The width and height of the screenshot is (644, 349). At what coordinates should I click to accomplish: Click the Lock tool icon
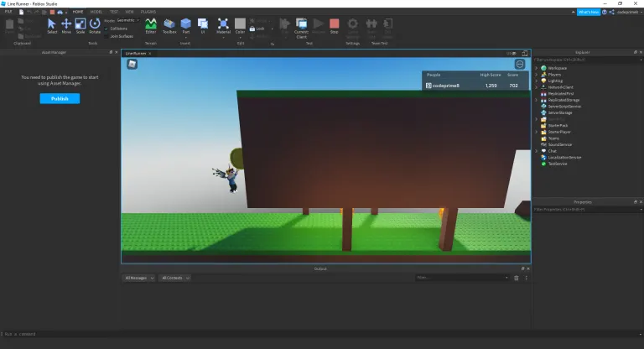[x=252, y=29]
